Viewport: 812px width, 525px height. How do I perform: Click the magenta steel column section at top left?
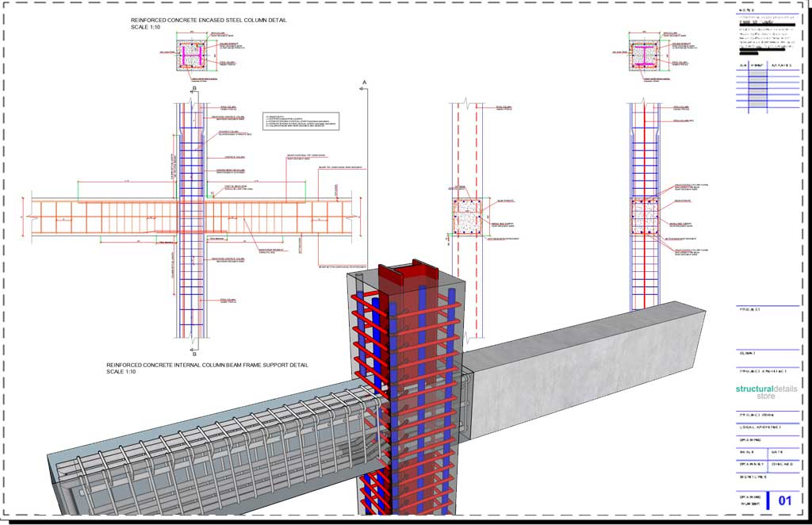click(191, 56)
